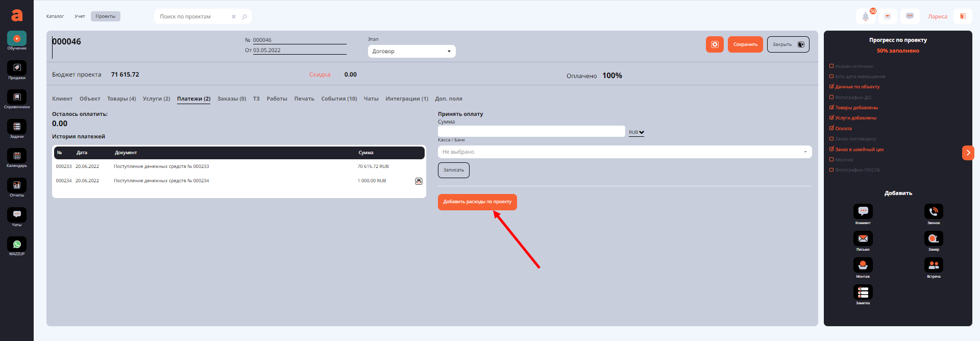Add a Звонок (call) to project
This screenshot has width=980, height=341.
[934, 211]
